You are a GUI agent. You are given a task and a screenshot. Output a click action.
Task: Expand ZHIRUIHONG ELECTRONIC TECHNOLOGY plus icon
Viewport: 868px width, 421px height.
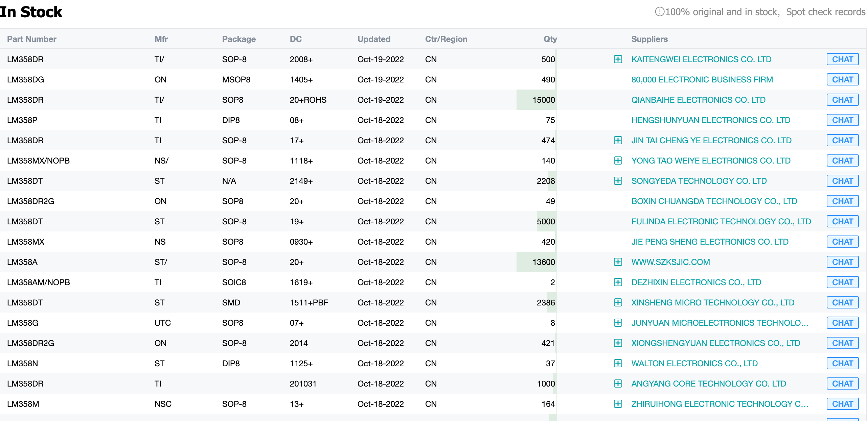[618, 404]
